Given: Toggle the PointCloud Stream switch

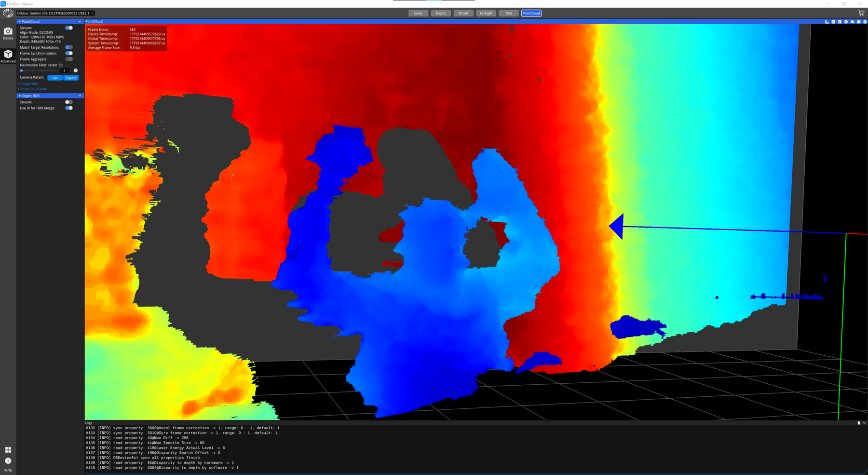Looking at the screenshot, I should tap(69, 28).
